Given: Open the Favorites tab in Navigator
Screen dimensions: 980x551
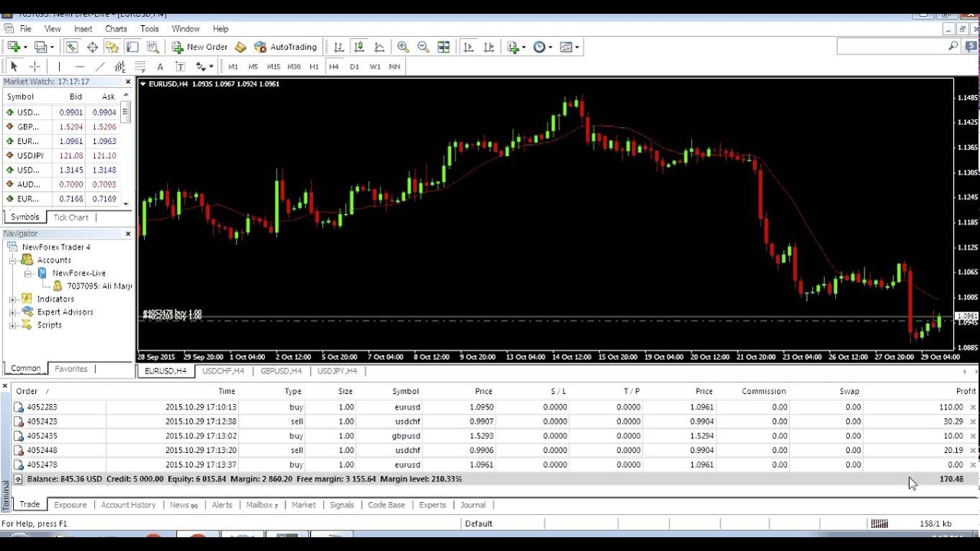Looking at the screenshot, I should pyautogui.click(x=70, y=369).
